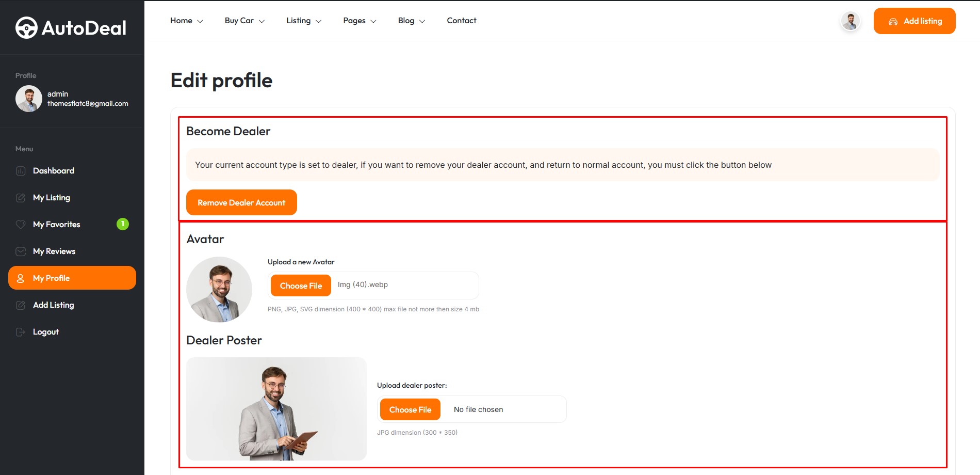Expand the Blog menu chevron

tap(422, 21)
